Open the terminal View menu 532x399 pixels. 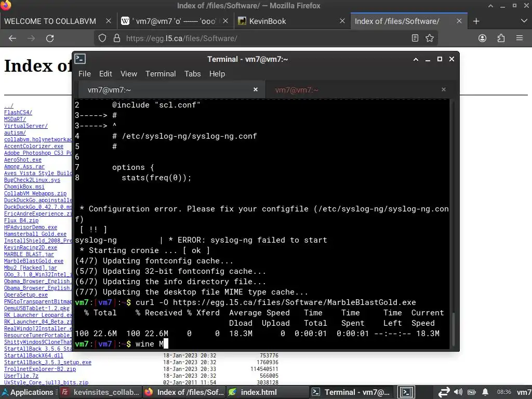point(129,74)
